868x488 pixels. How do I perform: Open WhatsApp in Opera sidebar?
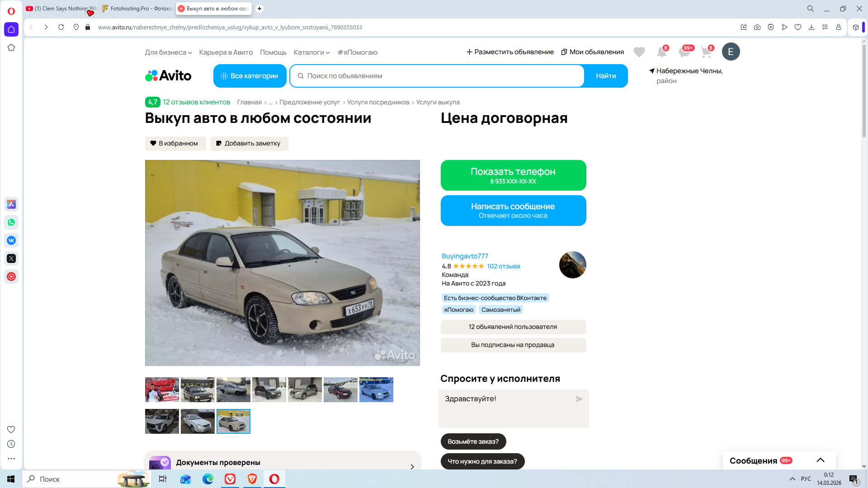click(x=11, y=222)
